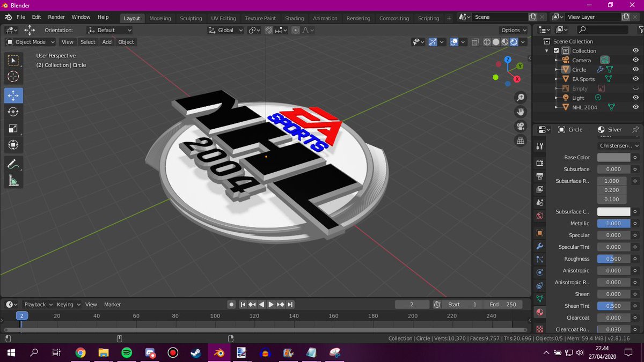Select the Select Box tool
The height and width of the screenshot is (362, 644).
(13, 60)
